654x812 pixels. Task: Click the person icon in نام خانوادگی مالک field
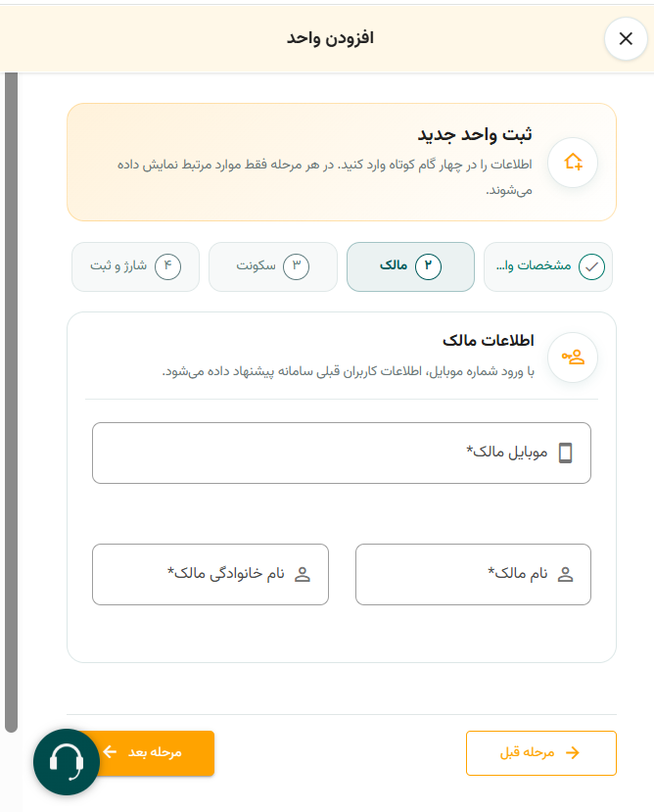click(x=303, y=574)
